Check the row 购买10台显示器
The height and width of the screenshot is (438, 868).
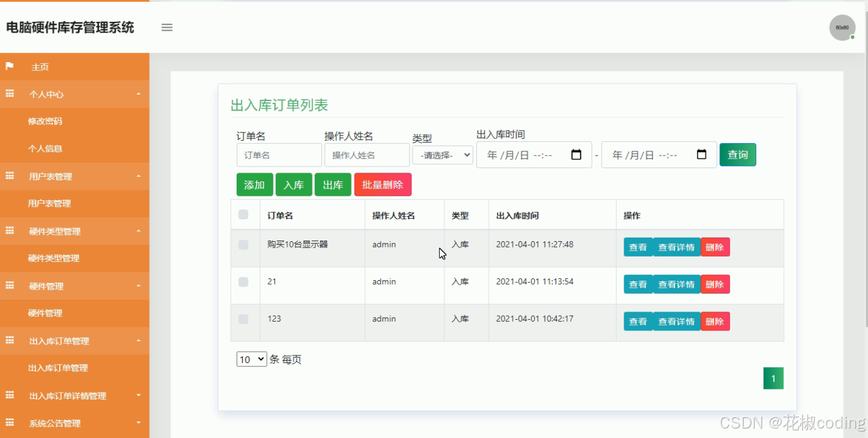pos(243,245)
